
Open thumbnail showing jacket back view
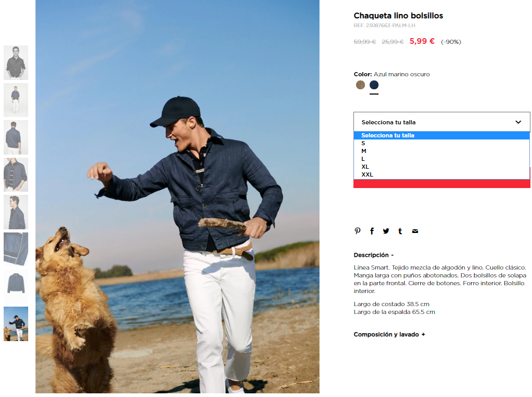[x=16, y=137]
